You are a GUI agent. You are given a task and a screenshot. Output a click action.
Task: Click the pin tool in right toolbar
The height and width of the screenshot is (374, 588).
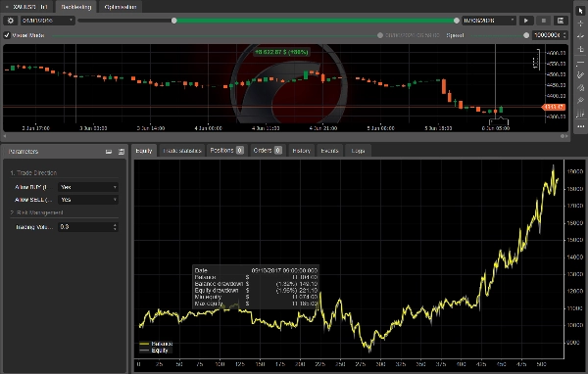pos(581,101)
